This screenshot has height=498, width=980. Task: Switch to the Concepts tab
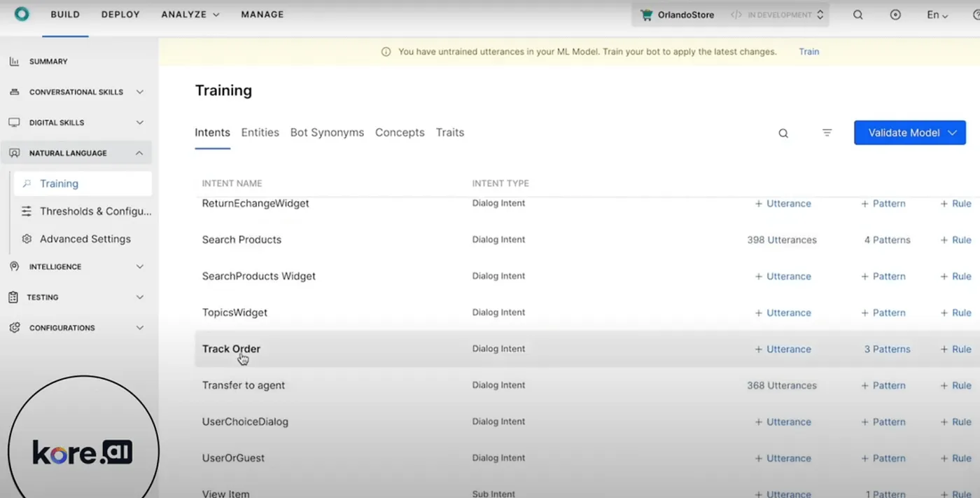click(x=400, y=132)
